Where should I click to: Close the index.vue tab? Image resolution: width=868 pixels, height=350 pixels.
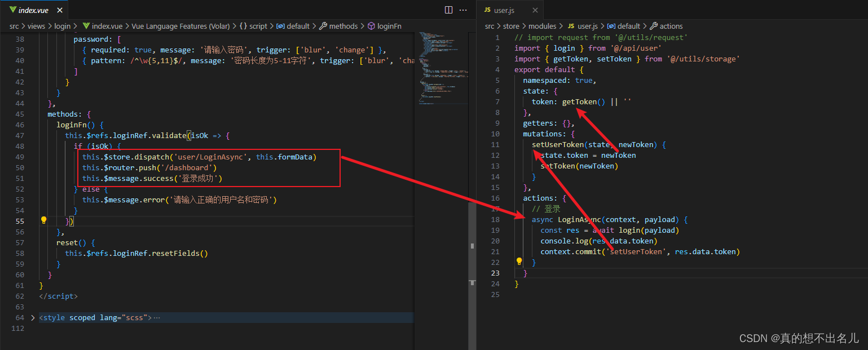coord(59,10)
